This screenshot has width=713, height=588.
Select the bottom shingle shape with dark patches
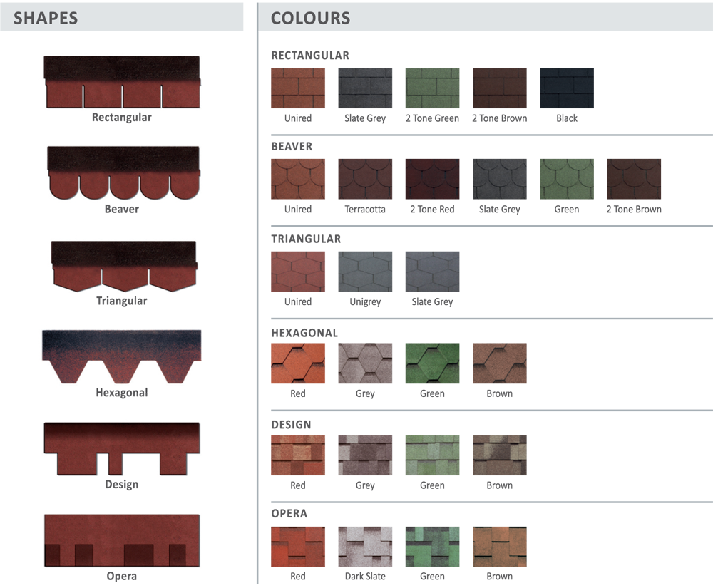coord(121,541)
